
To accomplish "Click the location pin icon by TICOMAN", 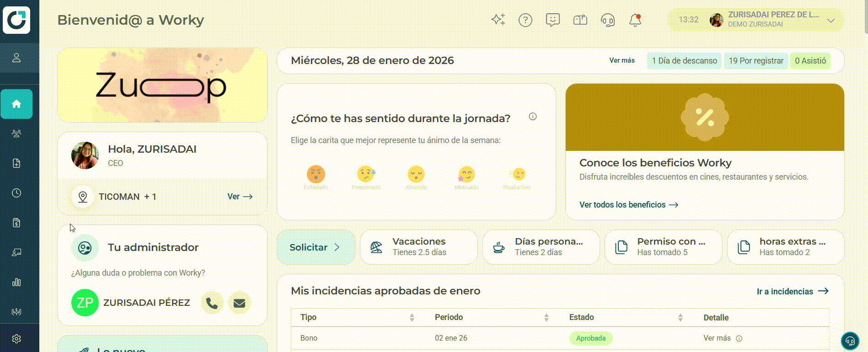I will click(83, 197).
